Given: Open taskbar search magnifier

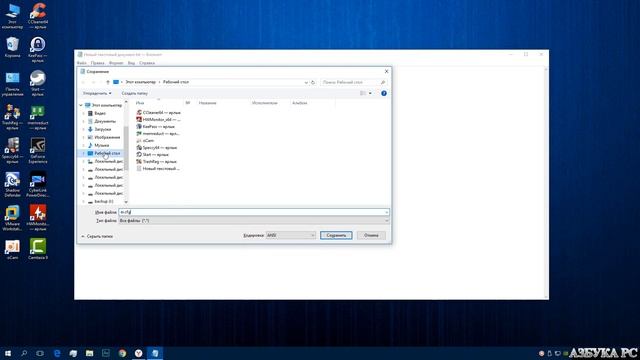Looking at the screenshot, I should (24, 353).
